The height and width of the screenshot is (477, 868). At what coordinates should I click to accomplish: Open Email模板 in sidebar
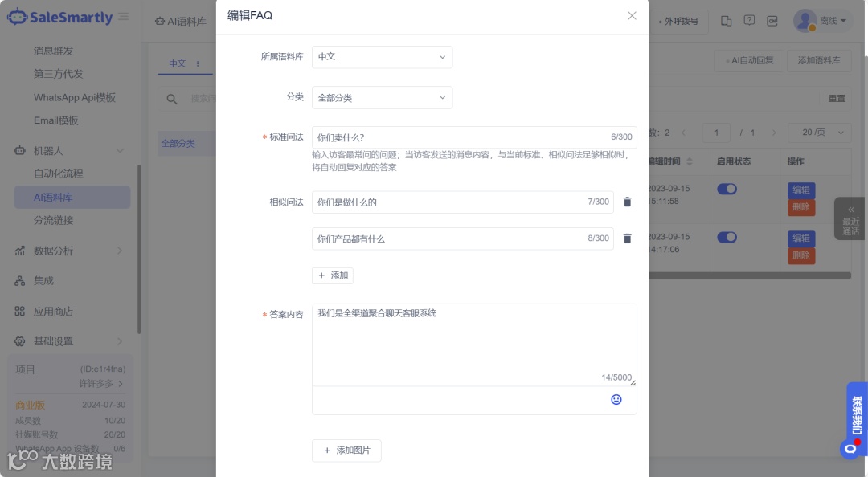click(x=56, y=120)
